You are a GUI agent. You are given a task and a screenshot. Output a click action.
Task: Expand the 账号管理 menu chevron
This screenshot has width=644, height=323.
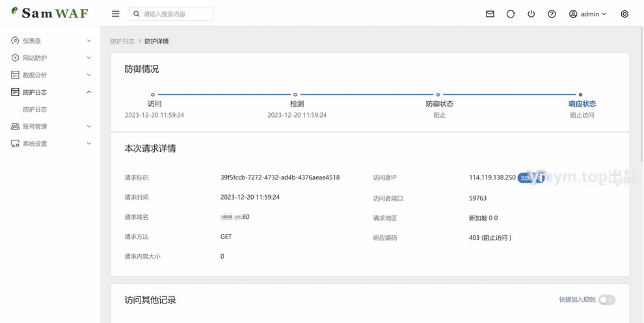[x=89, y=127]
